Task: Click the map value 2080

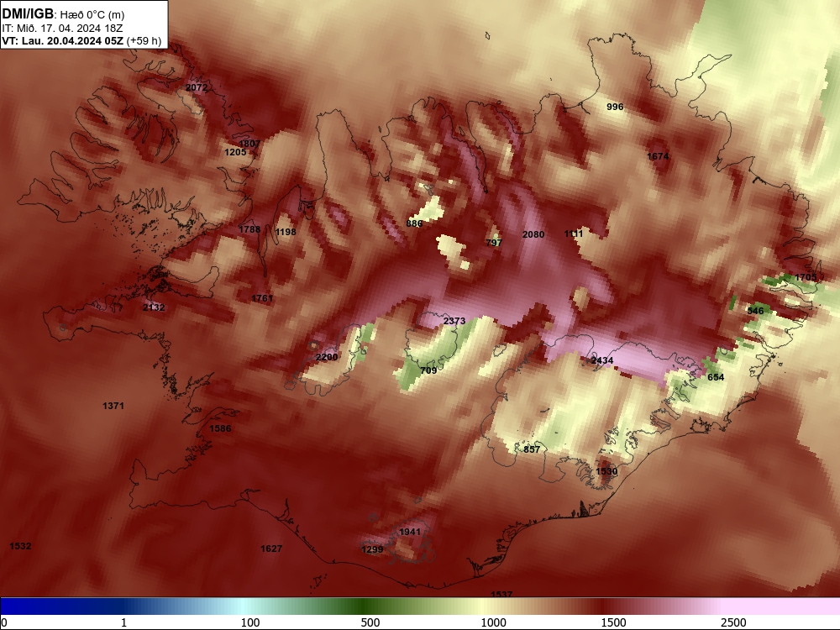Action: tap(533, 234)
